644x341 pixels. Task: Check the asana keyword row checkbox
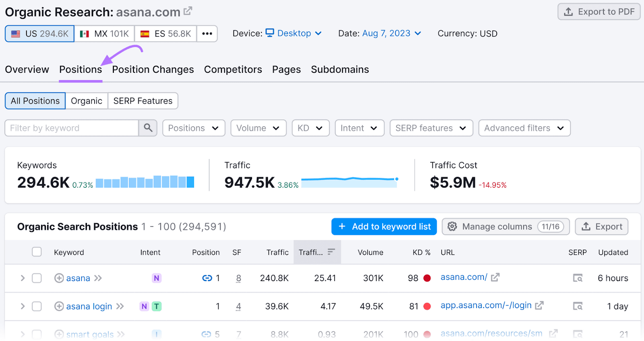coord(37,278)
